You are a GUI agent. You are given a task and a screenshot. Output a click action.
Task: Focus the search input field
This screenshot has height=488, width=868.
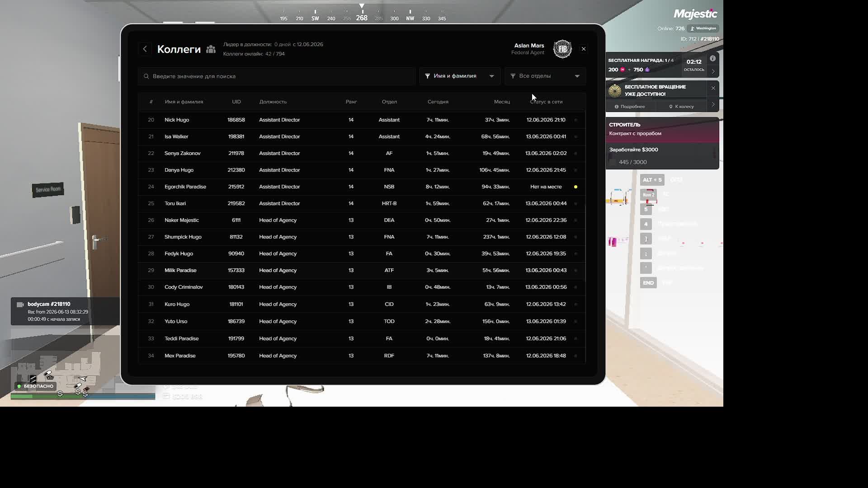(x=277, y=76)
